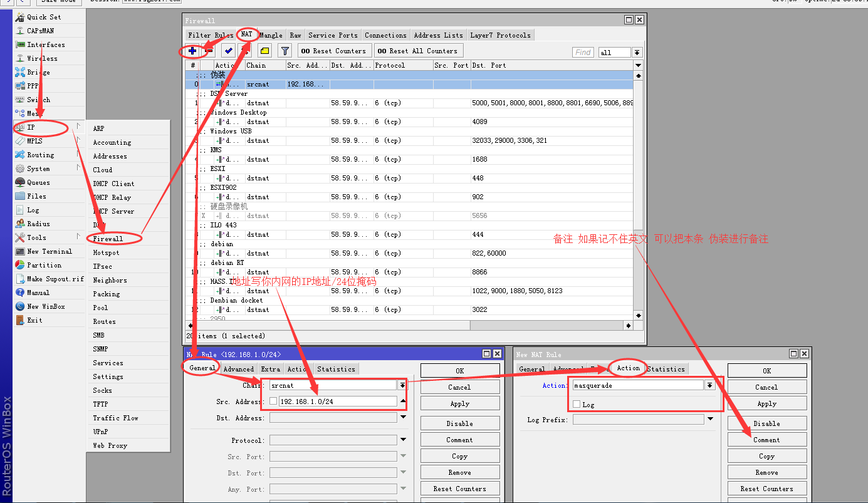
Task: Open Quick Set in the sidebar
Action: [44, 17]
